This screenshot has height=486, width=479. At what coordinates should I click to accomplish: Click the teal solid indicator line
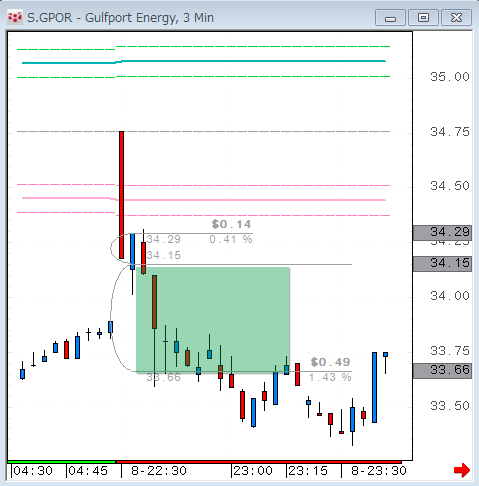[x=204, y=61]
